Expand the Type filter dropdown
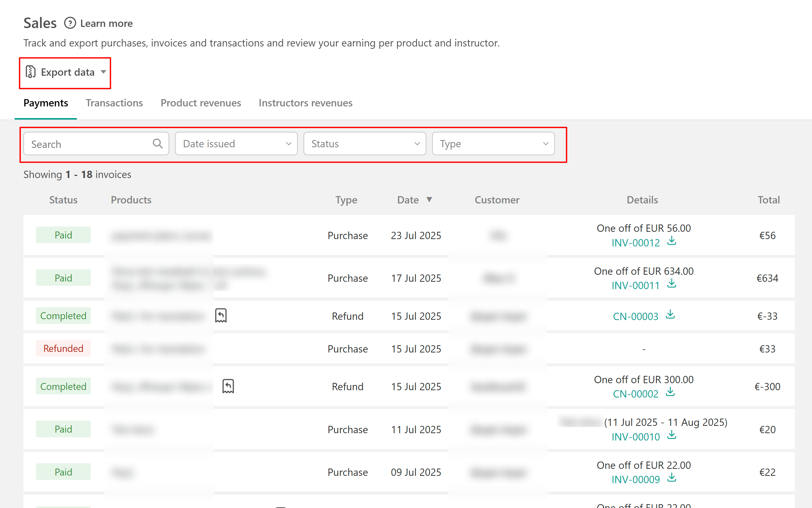 [x=493, y=144]
